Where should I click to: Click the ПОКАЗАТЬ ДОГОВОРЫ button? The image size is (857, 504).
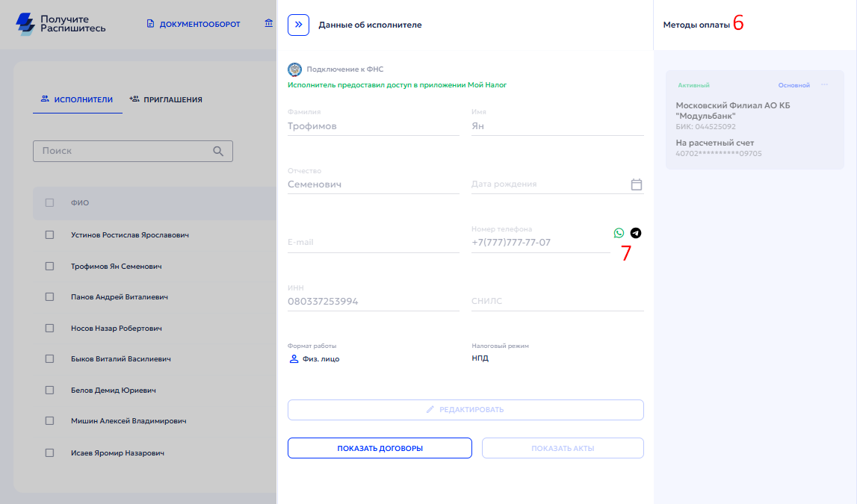click(x=380, y=448)
